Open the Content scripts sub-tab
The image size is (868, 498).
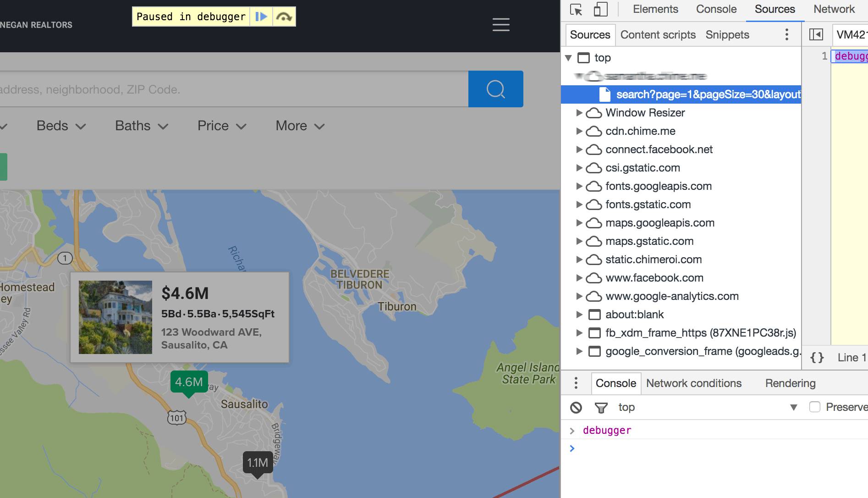[658, 35]
